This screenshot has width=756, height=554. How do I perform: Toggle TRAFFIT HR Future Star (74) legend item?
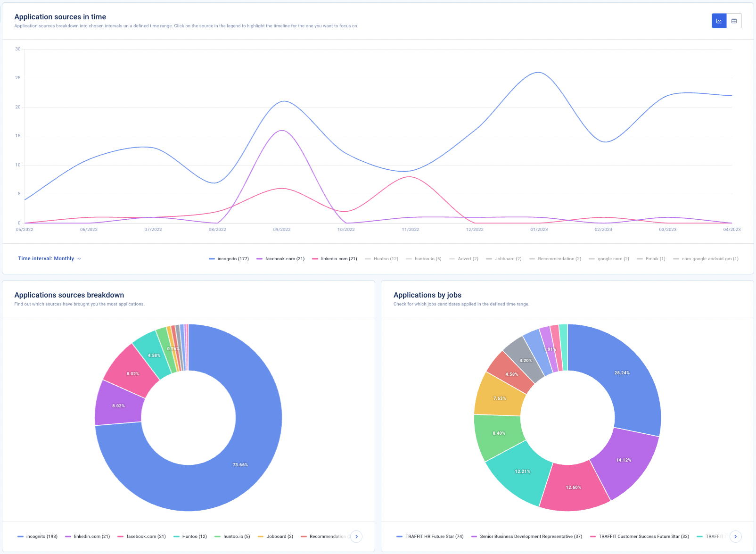pyautogui.click(x=430, y=537)
